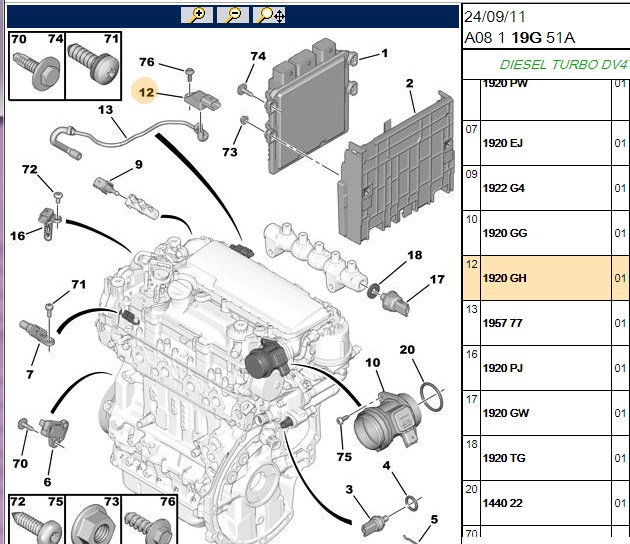The width and height of the screenshot is (630, 544).
Task: Click callout number 18 for washer
Action: pos(415,255)
